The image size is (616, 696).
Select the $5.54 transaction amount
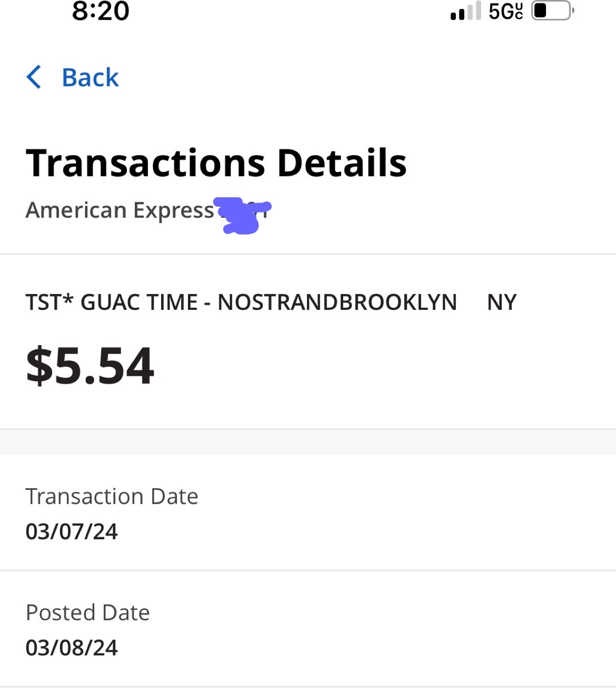coord(90,366)
